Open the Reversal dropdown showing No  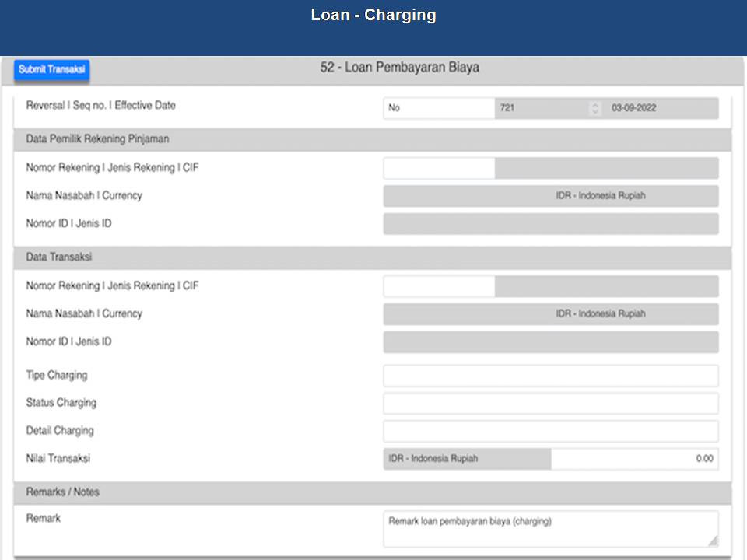click(438, 108)
